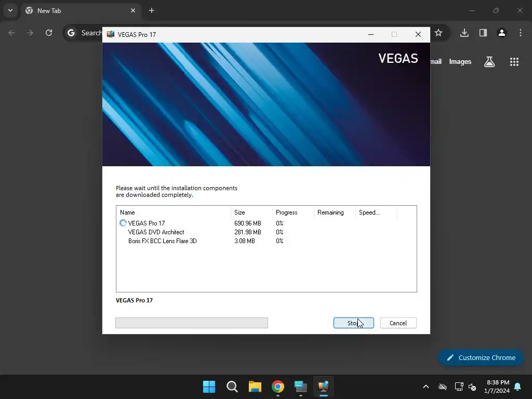Open the Images link on Google page
The width and height of the screenshot is (532, 399).
(x=460, y=61)
